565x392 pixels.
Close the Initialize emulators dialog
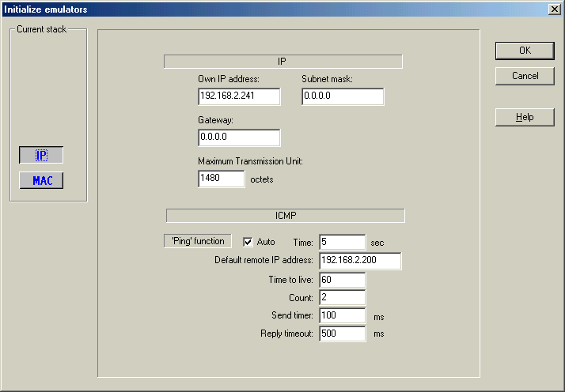click(x=554, y=9)
